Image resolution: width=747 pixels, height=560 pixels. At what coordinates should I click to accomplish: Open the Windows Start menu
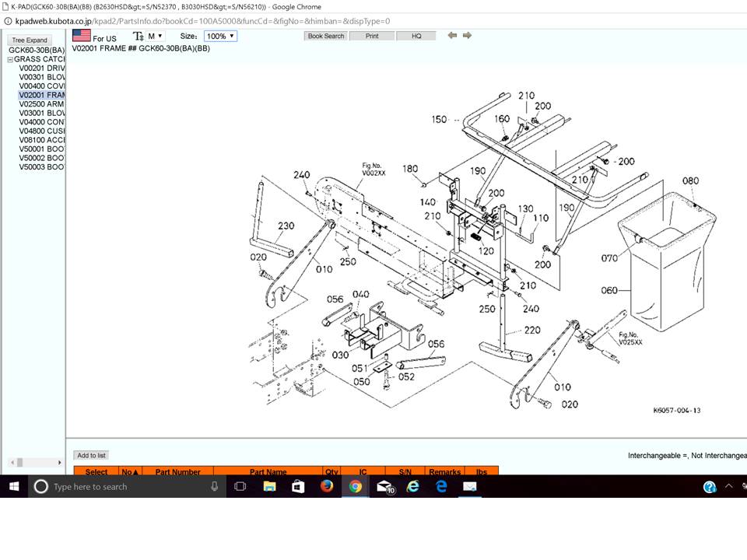(x=14, y=486)
